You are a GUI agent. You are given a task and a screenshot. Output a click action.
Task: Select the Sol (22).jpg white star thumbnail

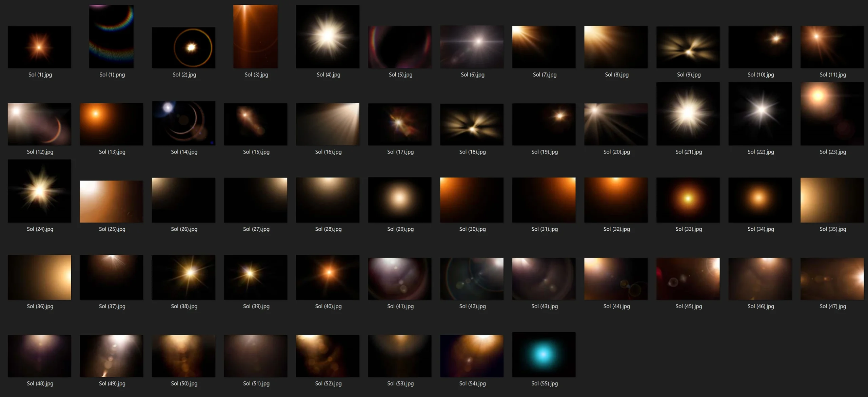pyautogui.click(x=760, y=113)
